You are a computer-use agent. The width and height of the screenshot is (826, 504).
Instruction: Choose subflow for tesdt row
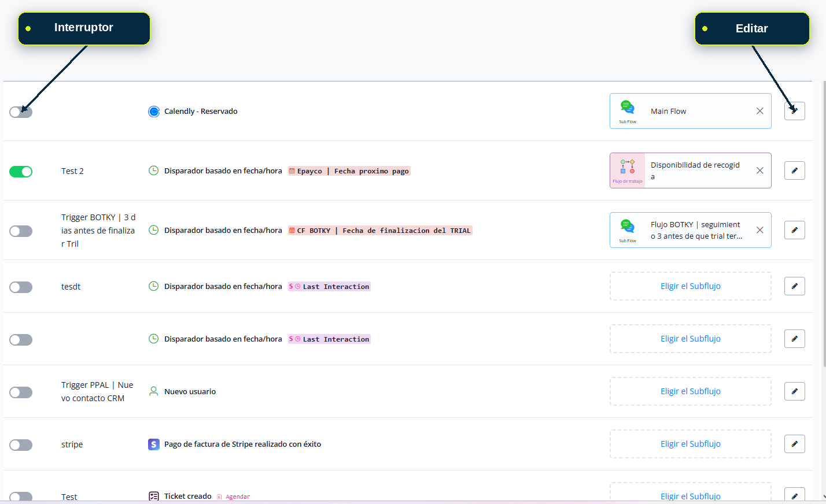pos(691,286)
